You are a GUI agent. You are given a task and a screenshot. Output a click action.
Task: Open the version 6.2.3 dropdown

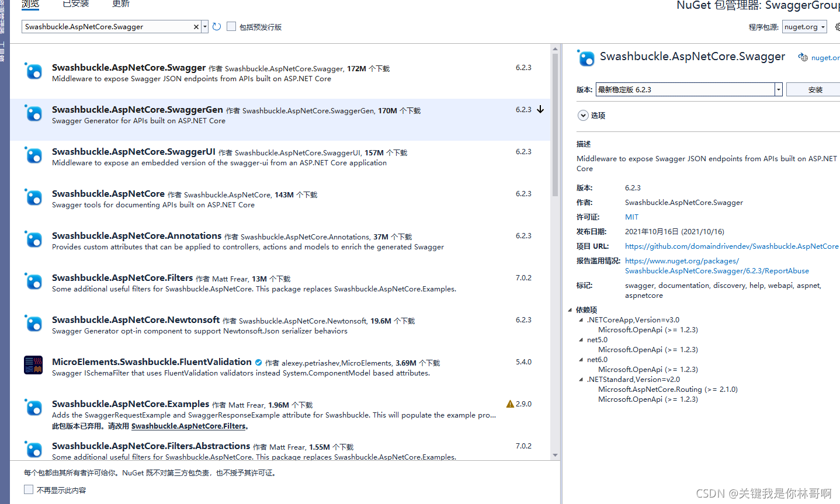778,89
